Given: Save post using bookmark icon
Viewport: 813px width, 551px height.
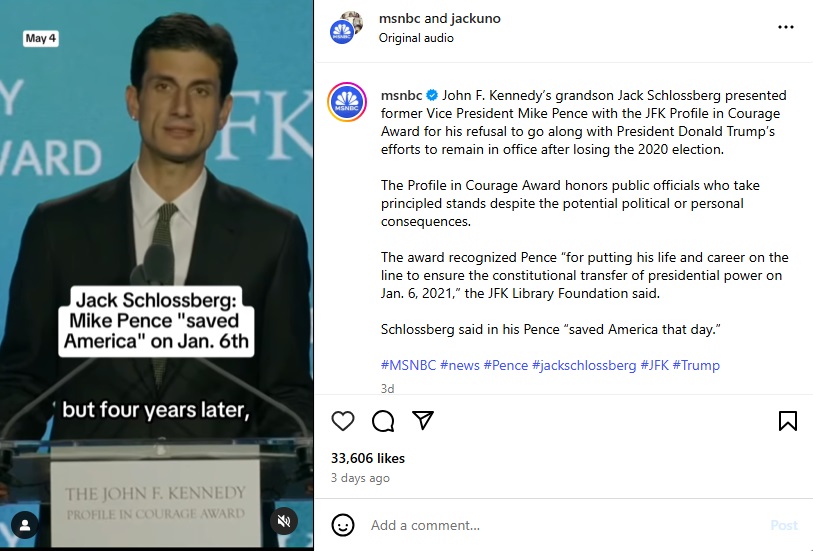Looking at the screenshot, I should (x=788, y=421).
